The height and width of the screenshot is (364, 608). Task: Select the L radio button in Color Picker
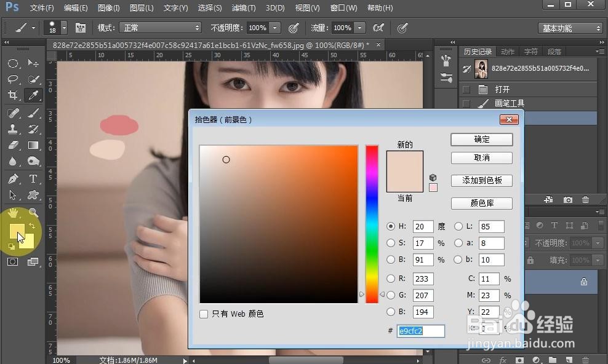click(459, 226)
